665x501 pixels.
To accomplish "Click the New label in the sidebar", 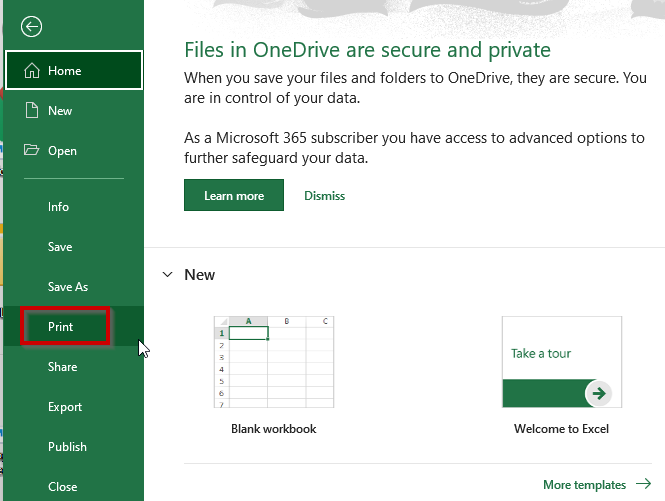I will coord(60,111).
